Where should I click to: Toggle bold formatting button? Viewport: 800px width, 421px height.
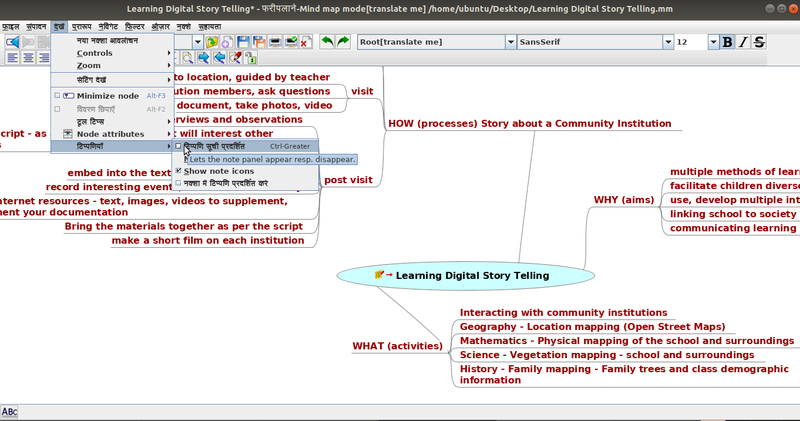(x=728, y=42)
